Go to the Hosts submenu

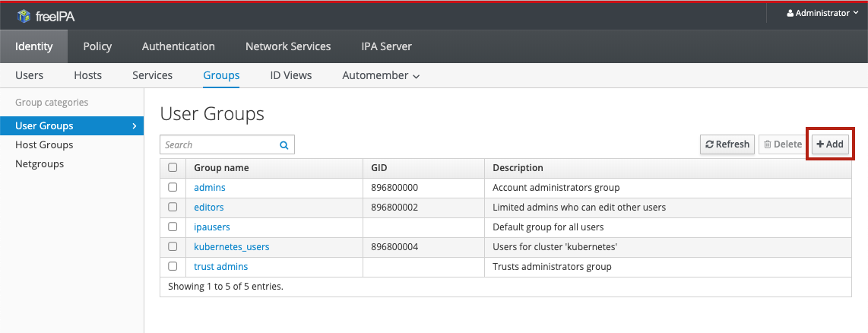point(87,75)
